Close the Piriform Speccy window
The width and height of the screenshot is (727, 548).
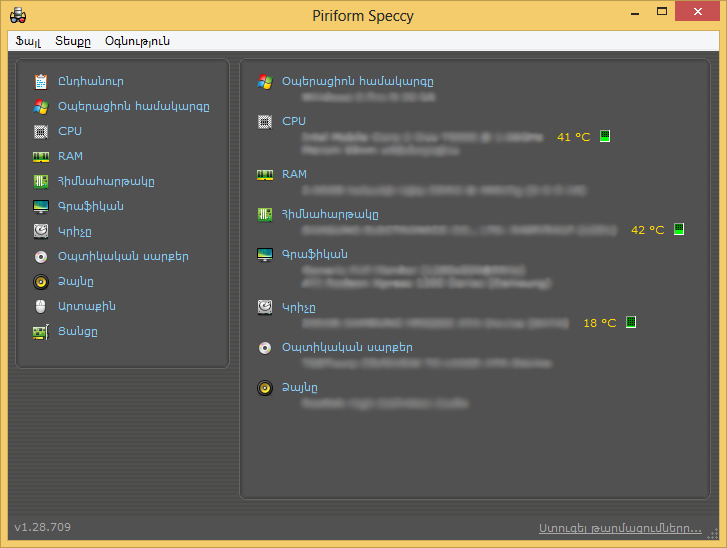[697, 12]
